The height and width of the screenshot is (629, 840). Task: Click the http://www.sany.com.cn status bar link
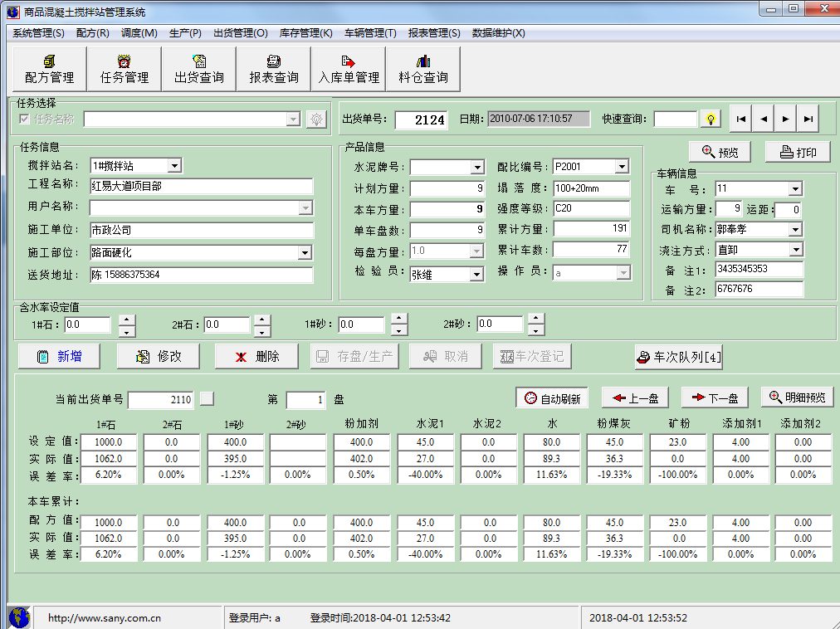pyautogui.click(x=105, y=617)
